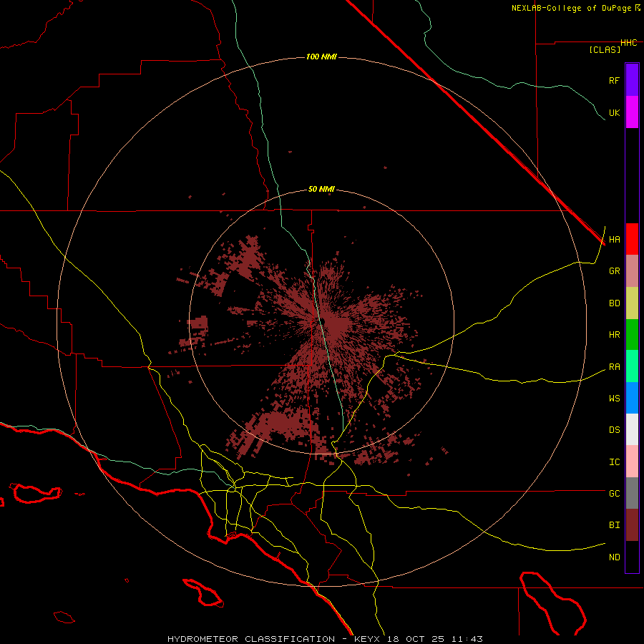
Task: Click the GR legend label
Action: coord(614,271)
